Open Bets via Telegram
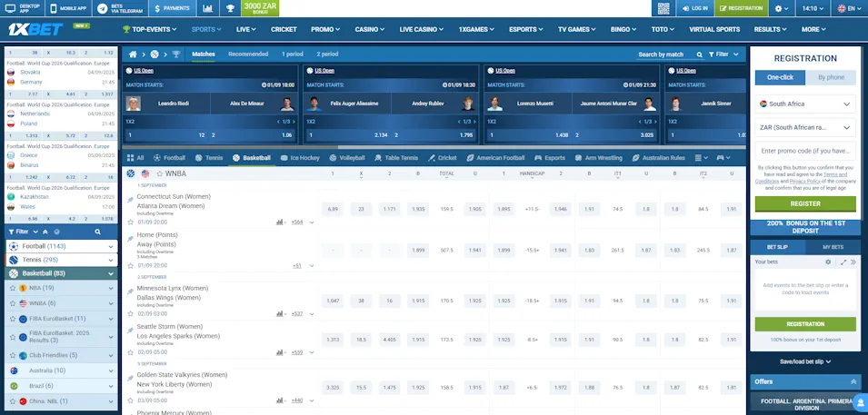Image resolution: width=868 pixels, height=415 pixels. [x=120, y=8]
